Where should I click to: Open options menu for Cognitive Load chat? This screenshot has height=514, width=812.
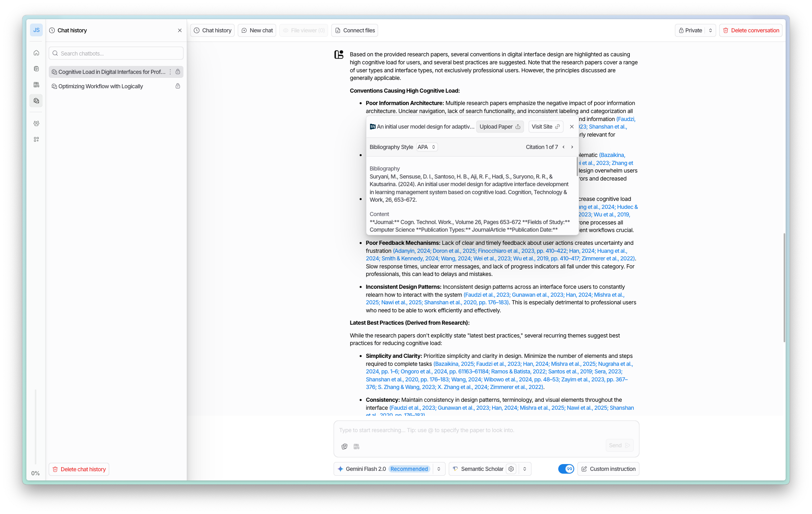point(170,72)
